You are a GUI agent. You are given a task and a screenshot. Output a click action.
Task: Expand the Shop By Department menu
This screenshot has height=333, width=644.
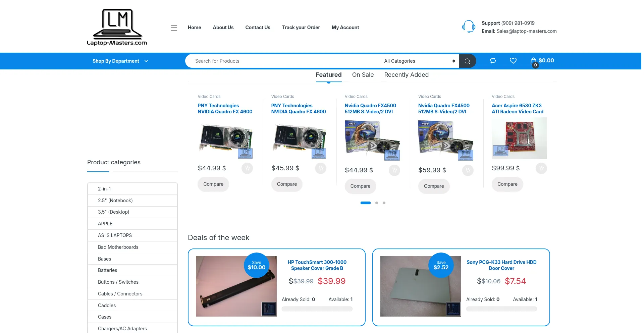pos(120,61)
